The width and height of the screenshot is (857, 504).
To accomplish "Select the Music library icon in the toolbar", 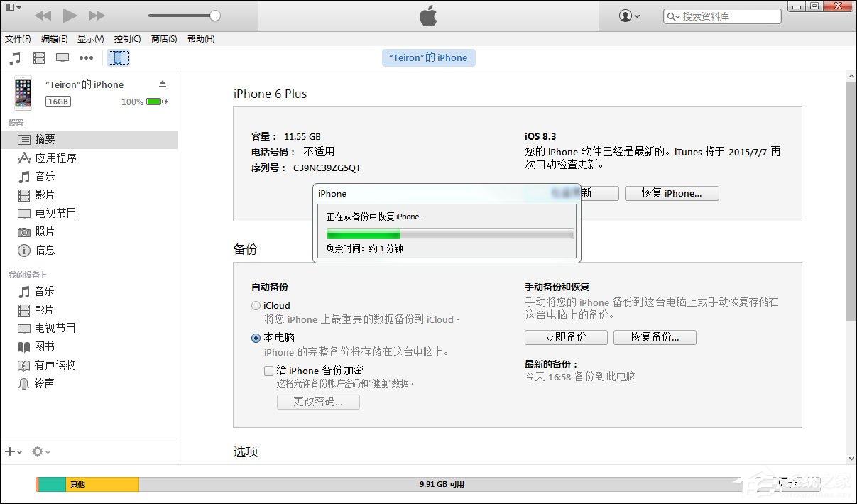I will 14,57.
